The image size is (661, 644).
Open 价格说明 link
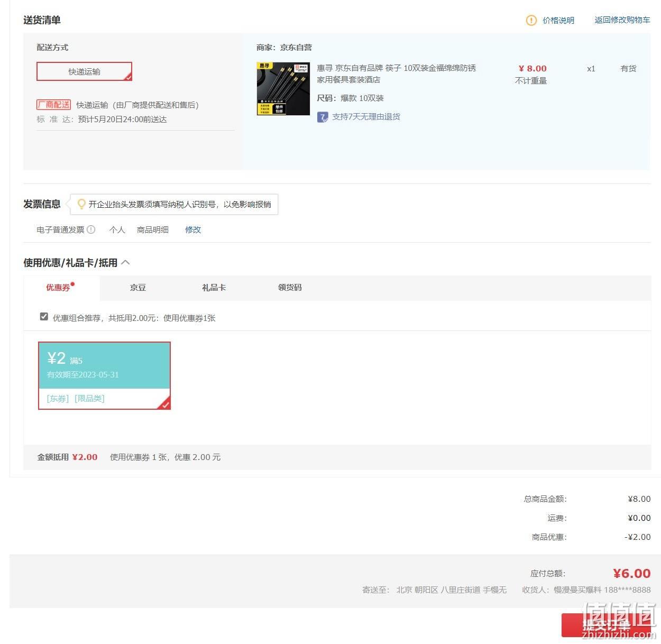pos(558,20)
